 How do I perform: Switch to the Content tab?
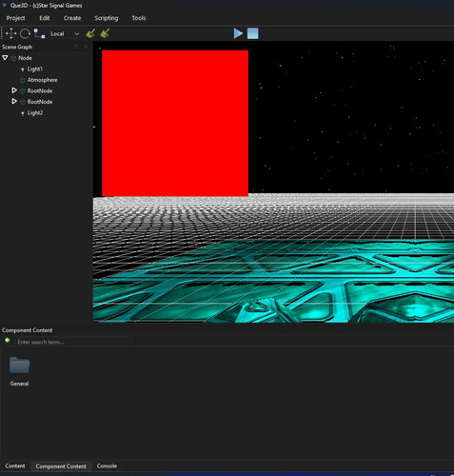click(15, 466)
